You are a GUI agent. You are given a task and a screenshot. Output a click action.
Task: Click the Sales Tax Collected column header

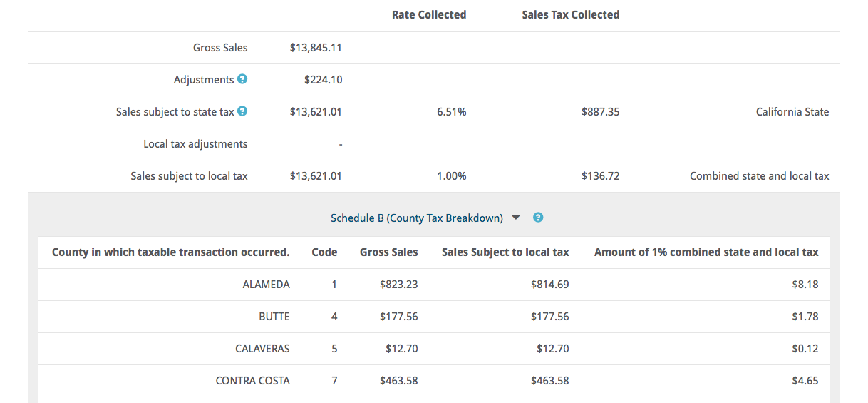[x=571, y=15]
